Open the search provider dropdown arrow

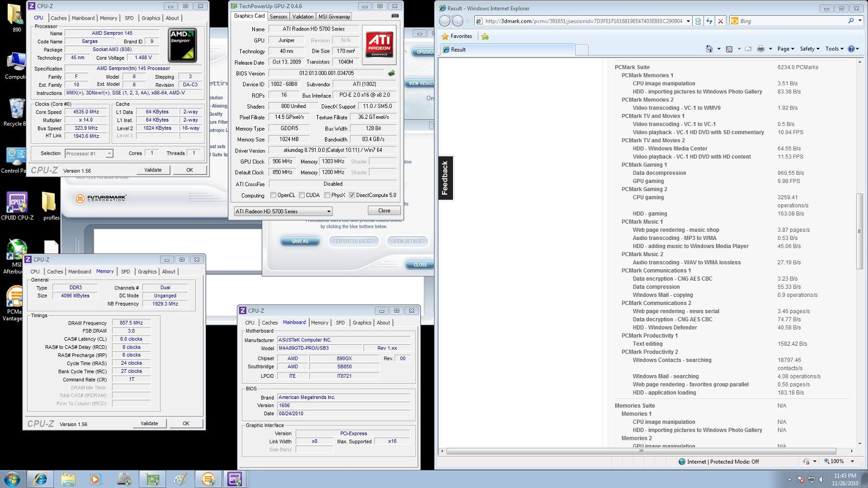(x=860, y=21)
